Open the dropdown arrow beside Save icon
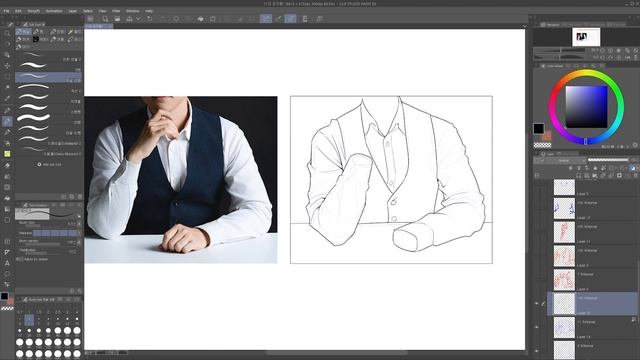Image resolution: width=640 pixels, height=360 pixels. point(138,19)
